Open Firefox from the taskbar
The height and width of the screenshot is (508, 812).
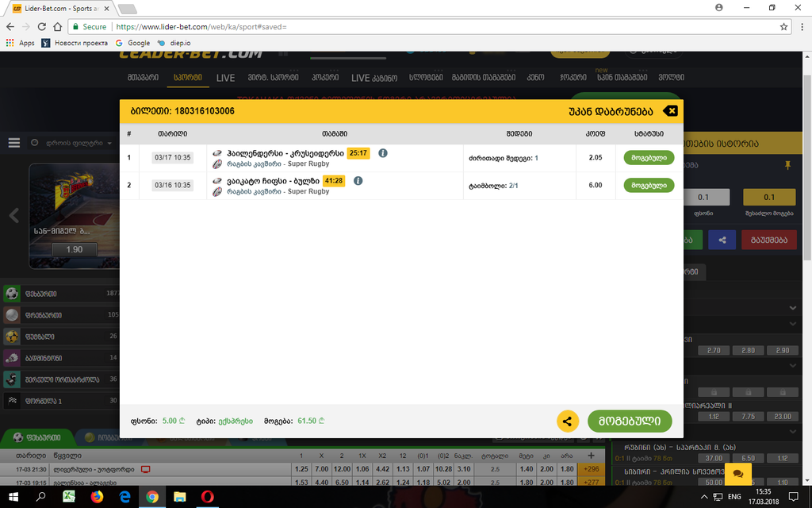pyautogui.click(x=97, y=497)
